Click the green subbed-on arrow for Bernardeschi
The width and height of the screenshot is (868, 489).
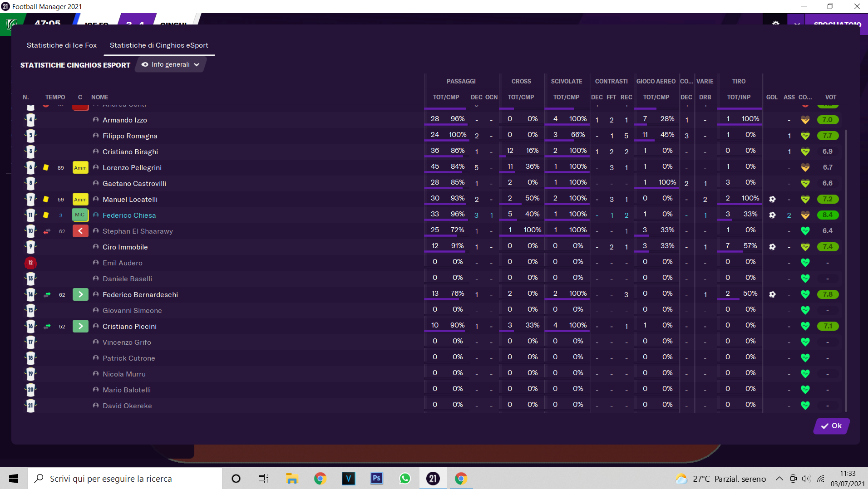pyautogui.click(x=80, y=294)
